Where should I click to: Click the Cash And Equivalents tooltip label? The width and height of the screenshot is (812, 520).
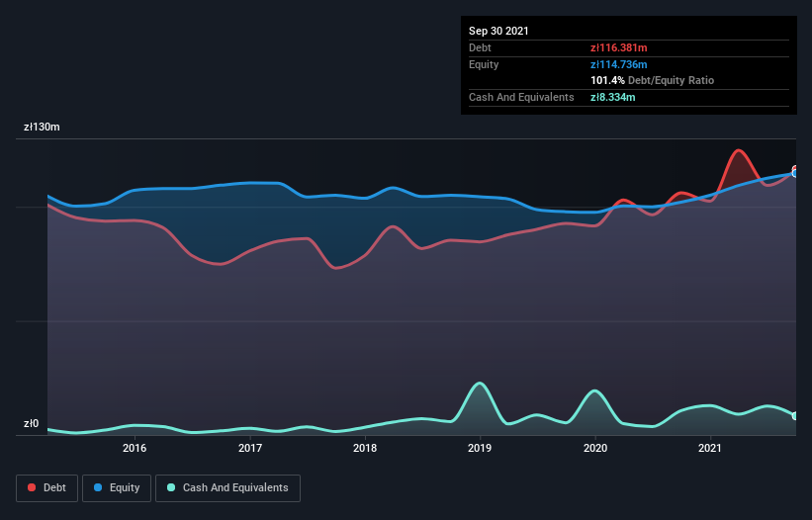click(521, 97)
